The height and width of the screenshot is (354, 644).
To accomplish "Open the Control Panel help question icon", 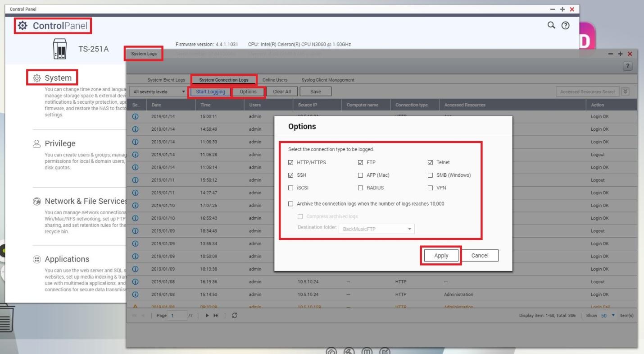I will (x=565, y=26).
